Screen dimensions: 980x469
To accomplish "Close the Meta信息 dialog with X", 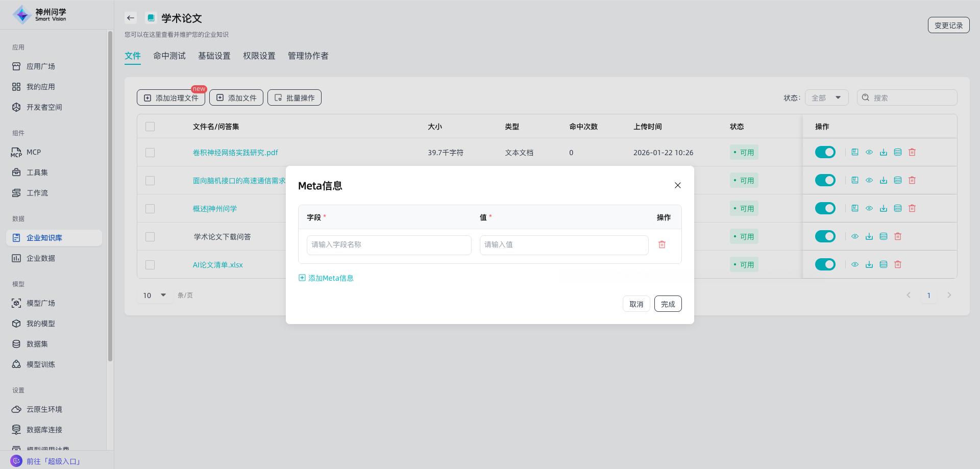I will [677, 185].
